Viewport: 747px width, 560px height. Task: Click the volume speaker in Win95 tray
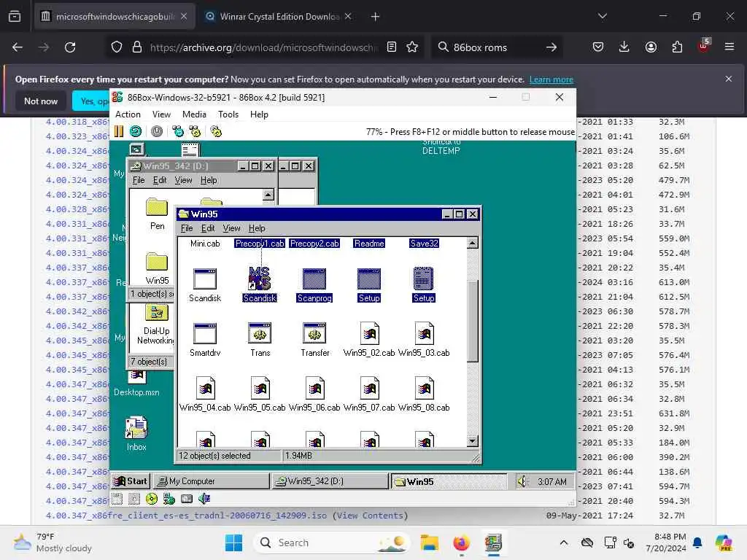pyautogui.click(x=522, y=481)
